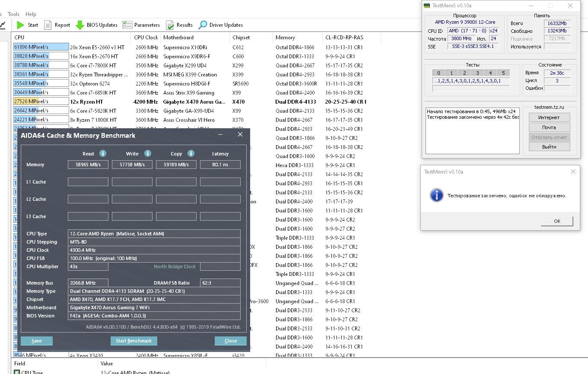Click the BIOS Updates toolbar label
This screenshot has height=374, width=588.
click(102, 25)
